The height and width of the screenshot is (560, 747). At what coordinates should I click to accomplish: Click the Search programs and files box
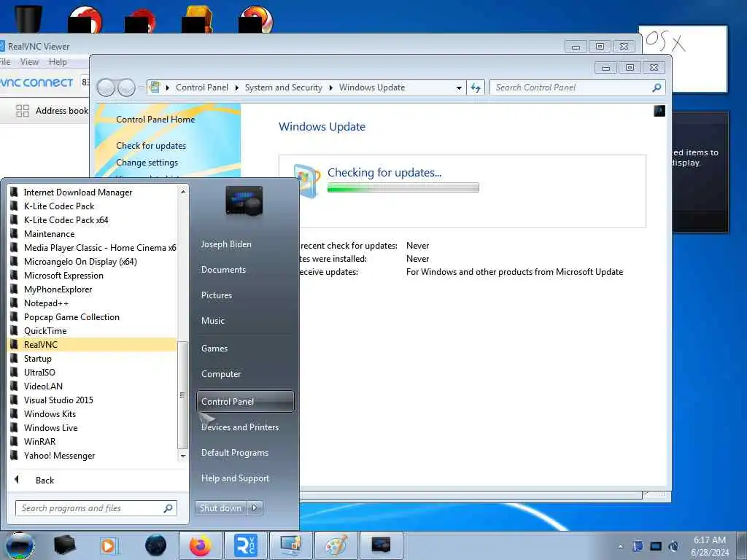[x=96, y=508]
